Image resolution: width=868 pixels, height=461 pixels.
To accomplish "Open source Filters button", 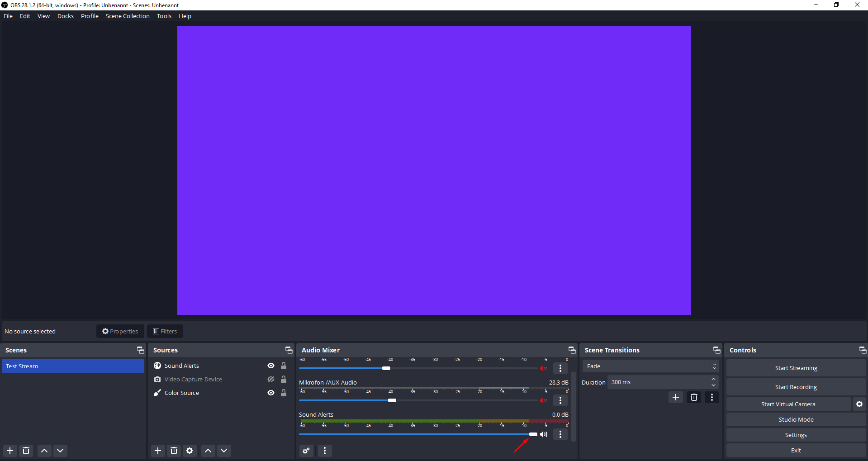I will 165,331.
